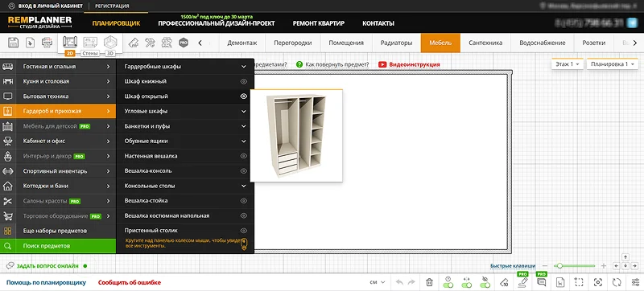Click the PRO comment bubble icon
644x291 pixels.
coord(541,282)
